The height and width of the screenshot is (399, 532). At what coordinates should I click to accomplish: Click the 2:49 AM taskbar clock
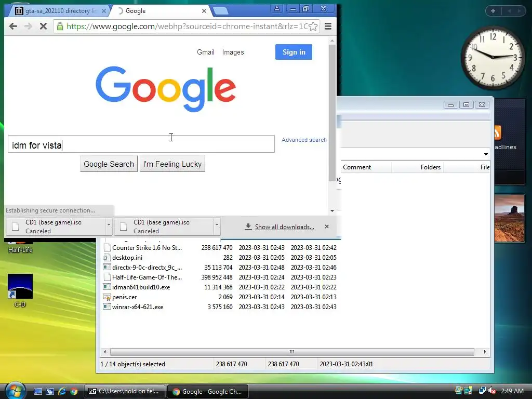tap(512, 391)
